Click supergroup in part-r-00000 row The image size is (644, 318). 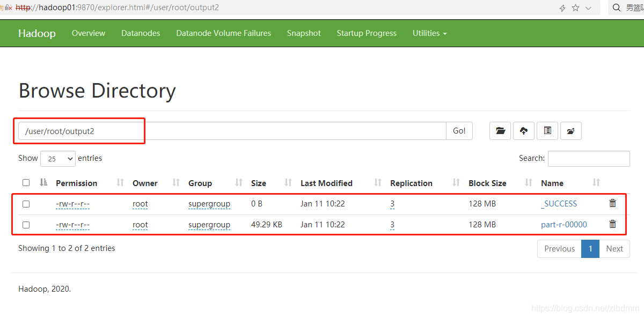[x=209, y=225]
